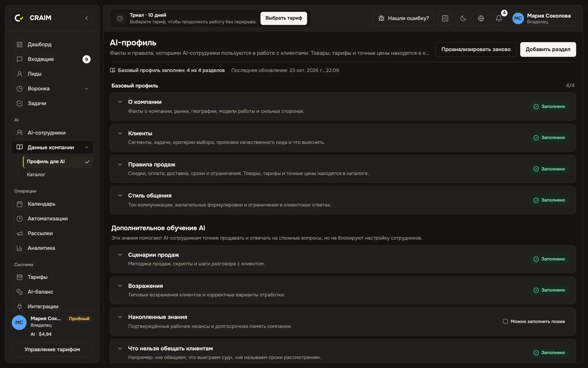Screen dimensions: 588x368
Task: Click Нашли ошибку? bug report button
Action: (404, 18)
